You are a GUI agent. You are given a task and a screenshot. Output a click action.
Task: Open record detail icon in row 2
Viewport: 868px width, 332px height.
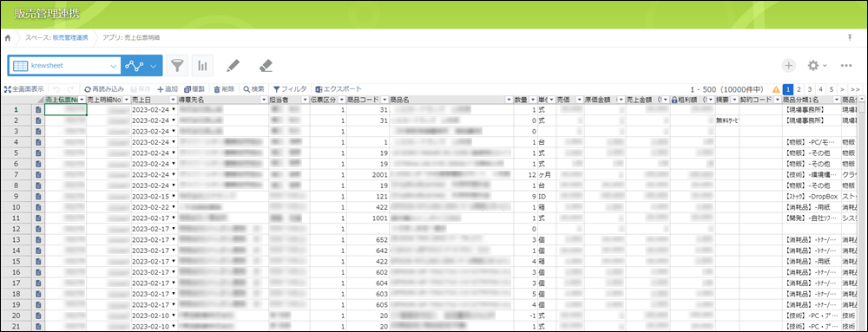(38, 120)
